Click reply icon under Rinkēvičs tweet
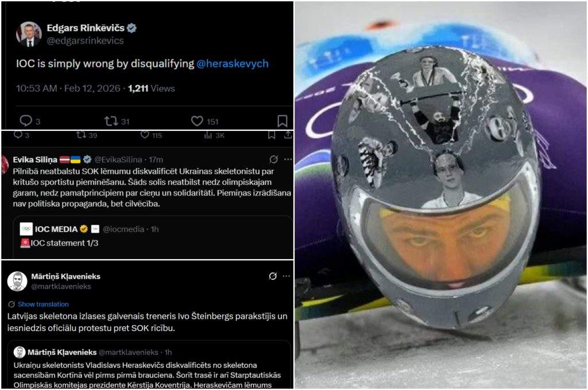The height and width of the screenshot is (390, 588). pos(26,120)
